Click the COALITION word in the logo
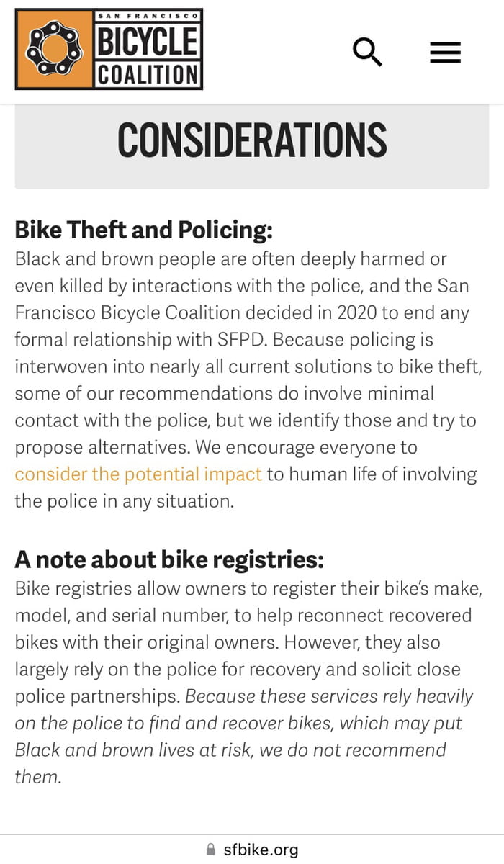The height and width of the screenshot is (864, 504). point(147,74)
